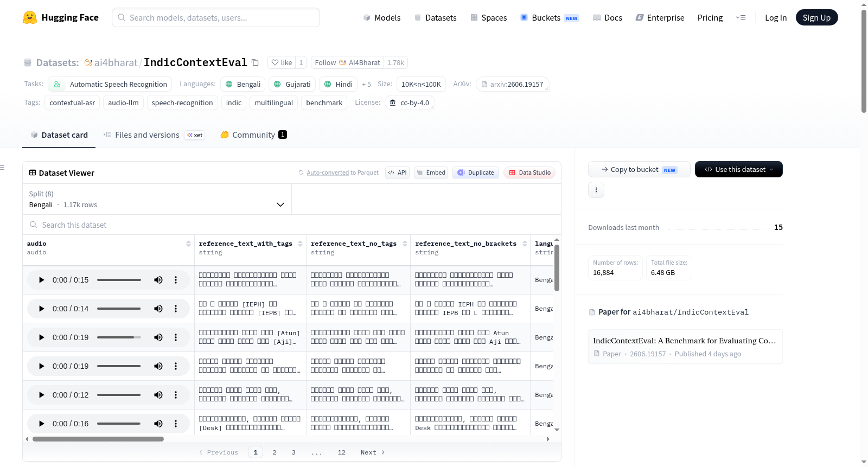
Task: Go to the Pricing page
Action: tap(710, 17)
